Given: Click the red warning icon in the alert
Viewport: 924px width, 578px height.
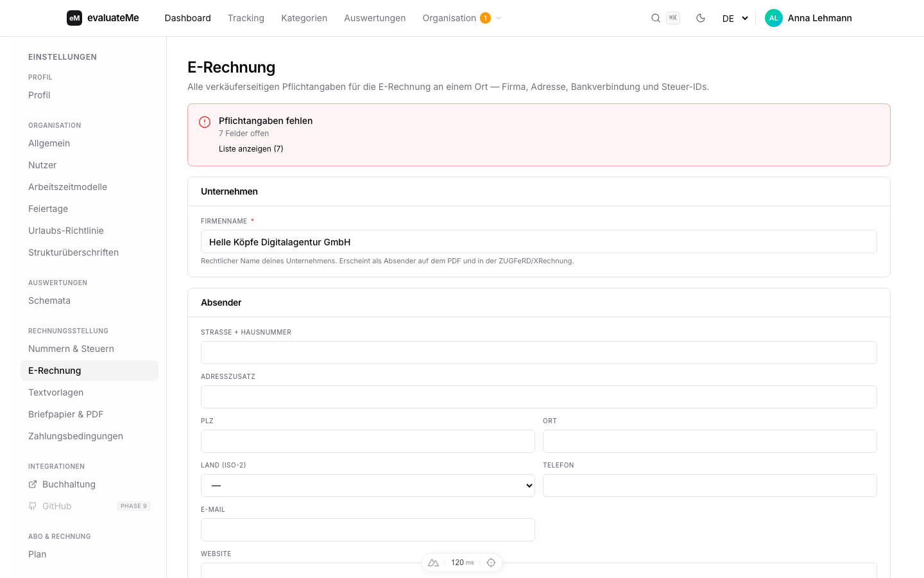Looking at the screenshot, I should tap(205, 122).
